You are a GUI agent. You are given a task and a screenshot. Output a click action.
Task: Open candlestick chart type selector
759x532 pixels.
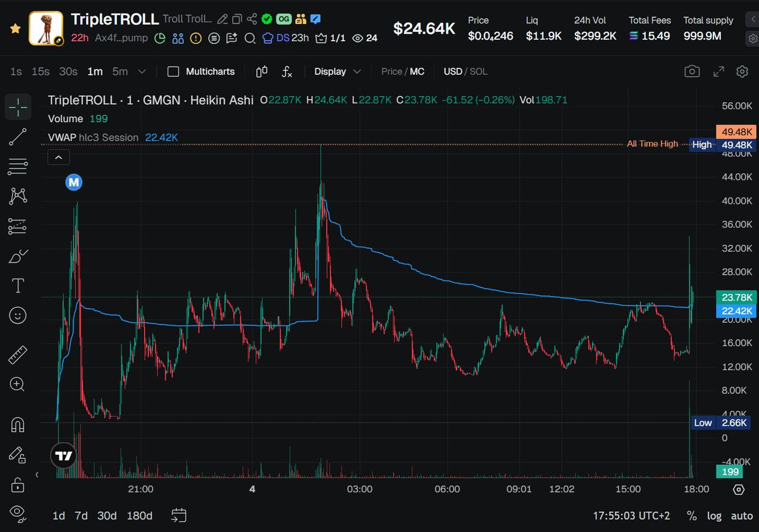pyautogui.click(x=262, y=71)
